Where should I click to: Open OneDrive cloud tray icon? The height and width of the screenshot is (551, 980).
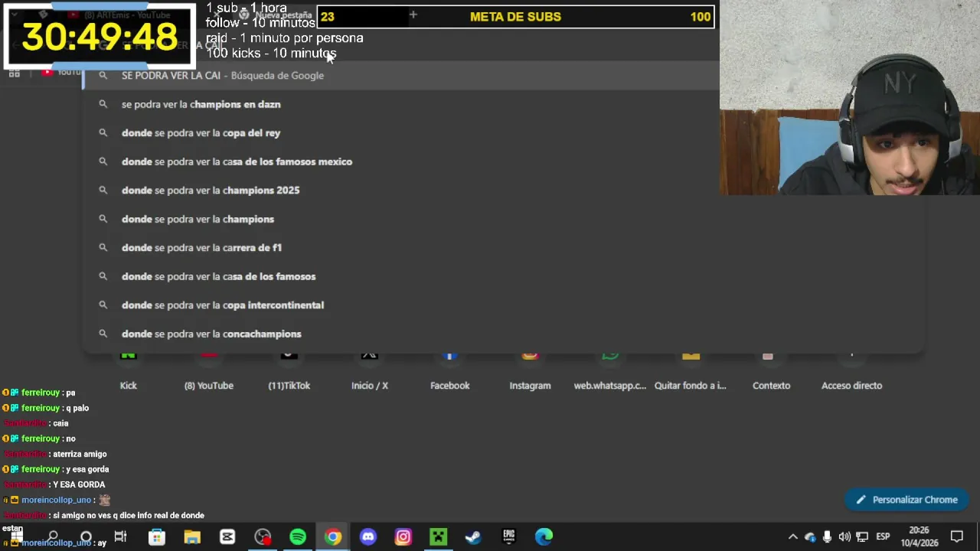[810, 536]
